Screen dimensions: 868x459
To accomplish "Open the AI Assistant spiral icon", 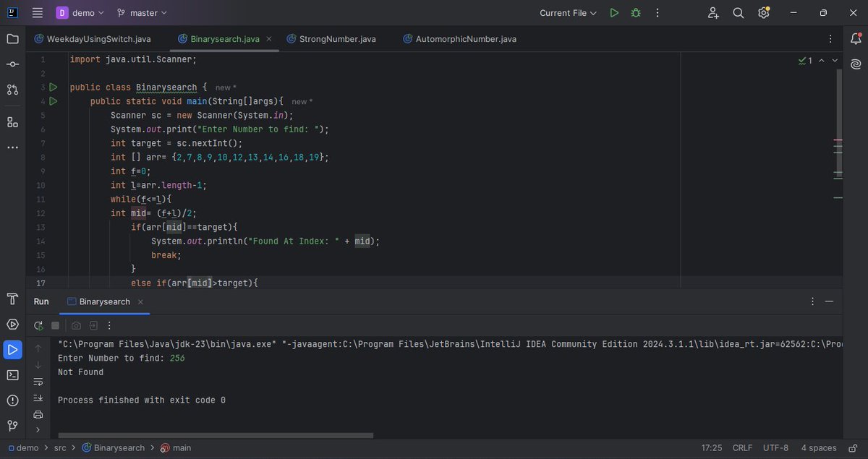I will pos(855,64).
